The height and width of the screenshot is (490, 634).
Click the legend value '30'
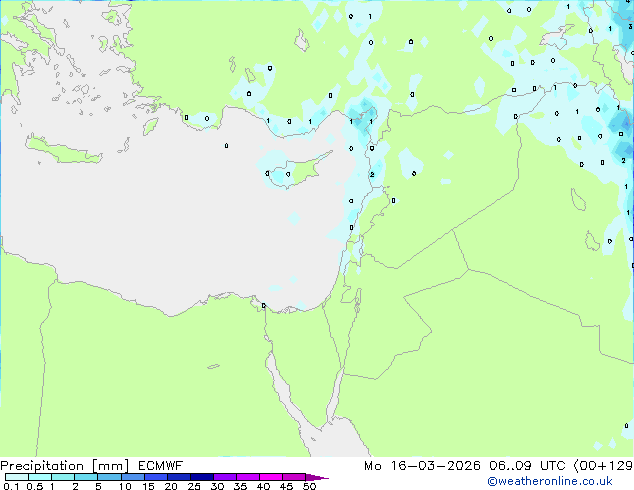point(217,486)
